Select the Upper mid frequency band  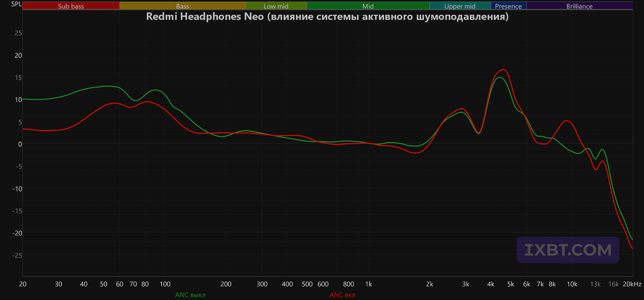point(460,6)
